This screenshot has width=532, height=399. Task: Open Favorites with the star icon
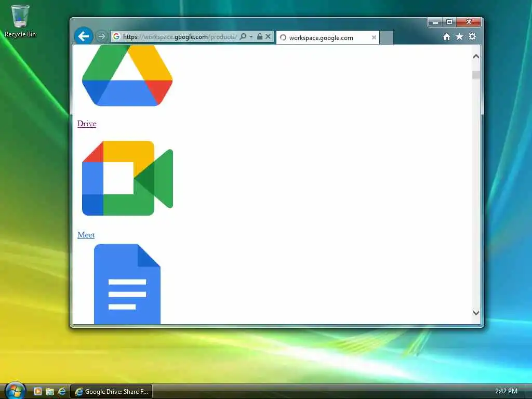pyautogui.click(x=459, y=37)
